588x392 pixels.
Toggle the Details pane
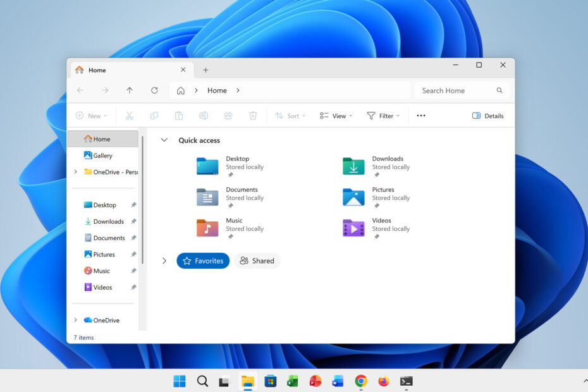tap(487, 116)
